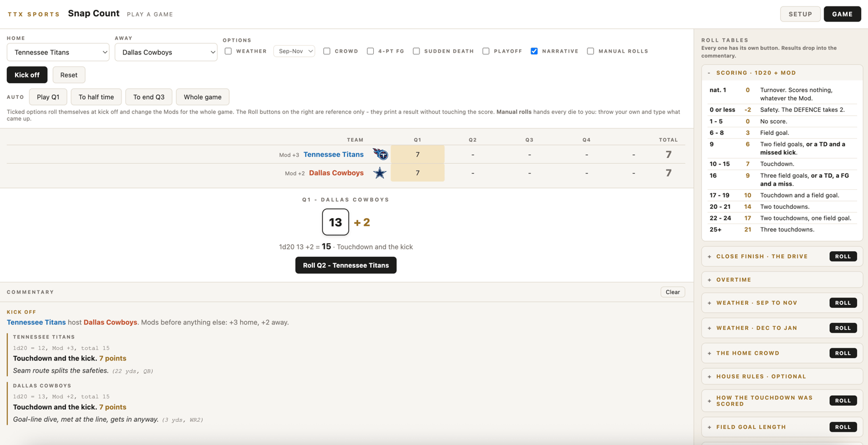The height and width of the screenshot is (445, 868).
Task: Auto-play the whole game
Action: point(203,97)
